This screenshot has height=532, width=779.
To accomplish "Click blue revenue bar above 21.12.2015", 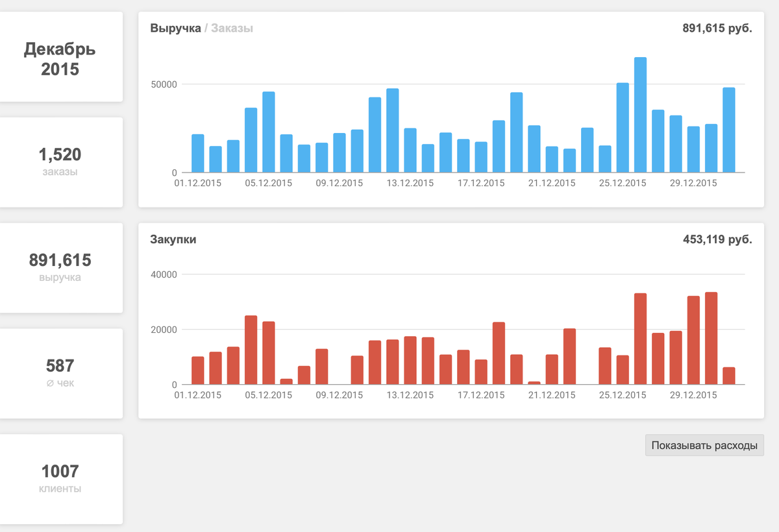I will (552, 160).
